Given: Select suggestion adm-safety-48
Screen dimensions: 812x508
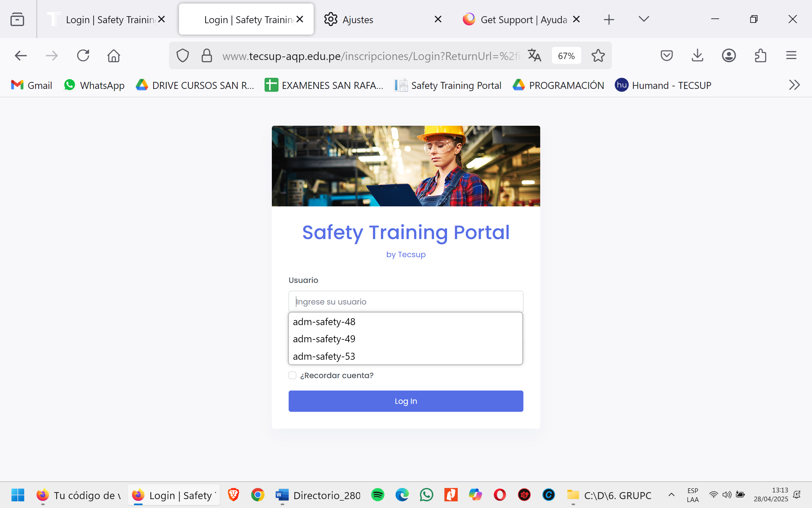Looking at the screenshot, I should pos(405,322).
